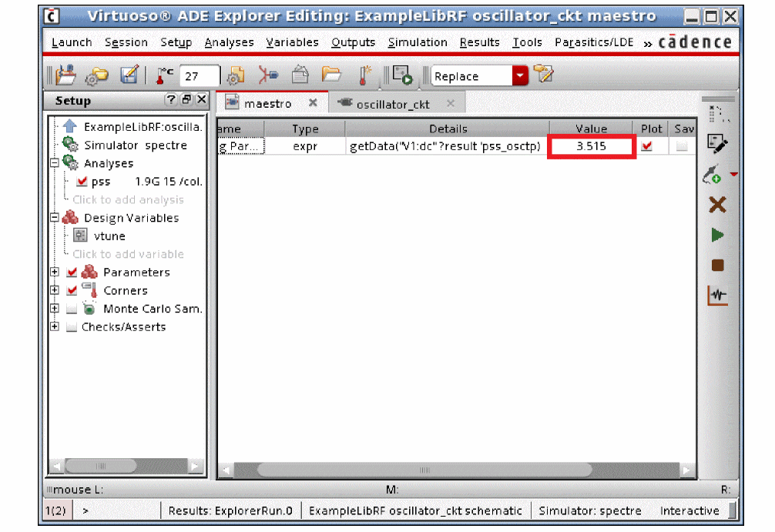Select the Simulator spectre tree row
Image resolution: width=775 pixels, height=532 pixels.
point(135,146)
